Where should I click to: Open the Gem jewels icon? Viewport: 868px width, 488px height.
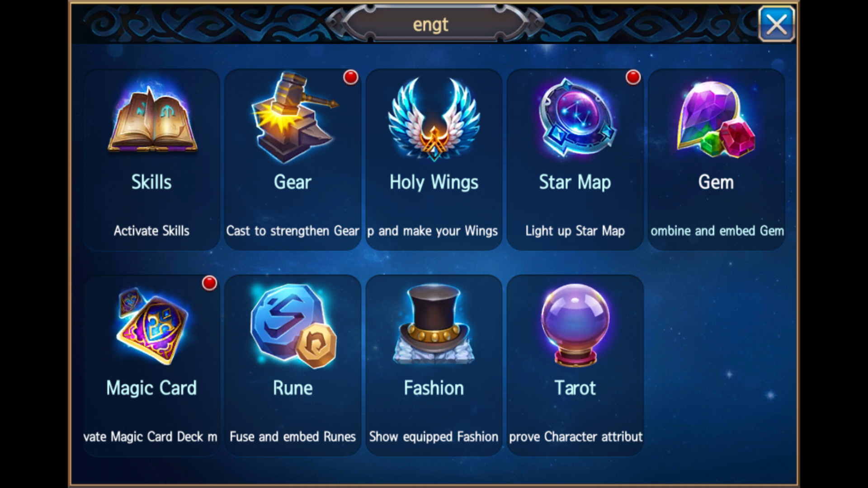(716, 118)
